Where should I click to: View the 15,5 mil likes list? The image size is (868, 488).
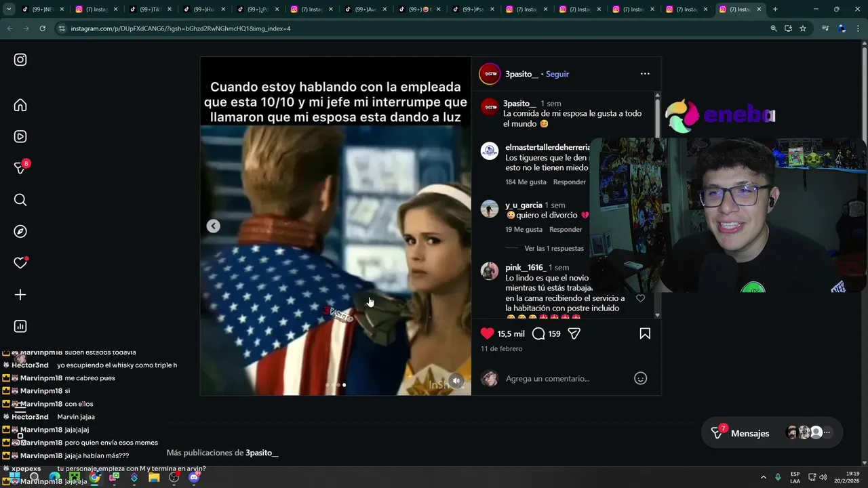coord(511,334)
